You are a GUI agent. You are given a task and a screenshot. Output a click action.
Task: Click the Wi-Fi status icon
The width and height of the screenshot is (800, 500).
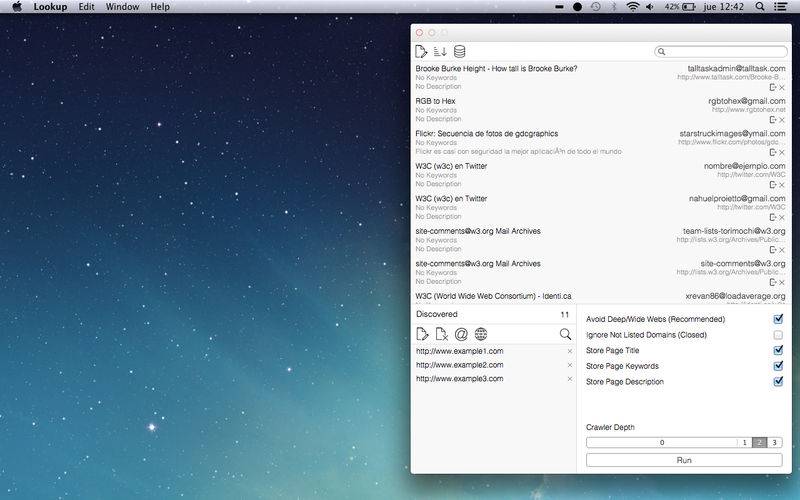click(633, 7)
